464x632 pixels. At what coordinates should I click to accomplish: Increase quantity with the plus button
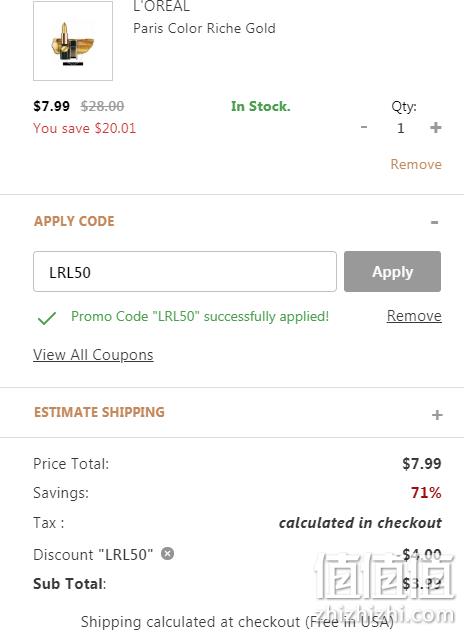pos(436,128)
